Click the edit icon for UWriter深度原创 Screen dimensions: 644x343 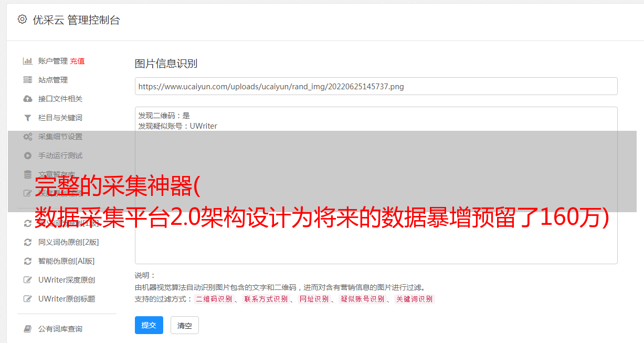(28, 280)
